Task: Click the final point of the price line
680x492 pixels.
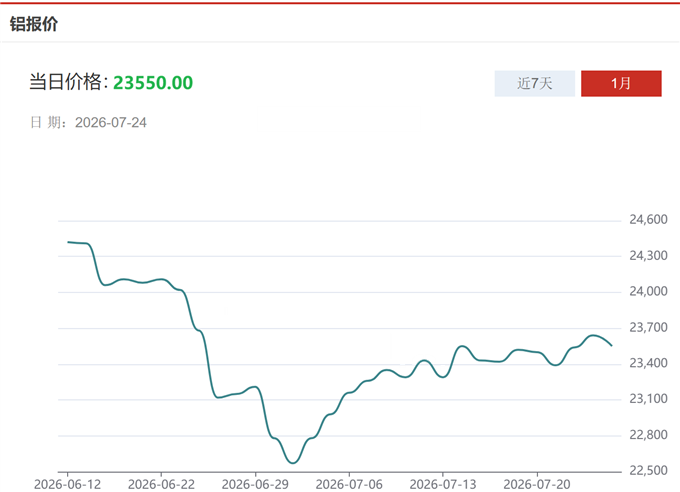Action: click(611, 346)
